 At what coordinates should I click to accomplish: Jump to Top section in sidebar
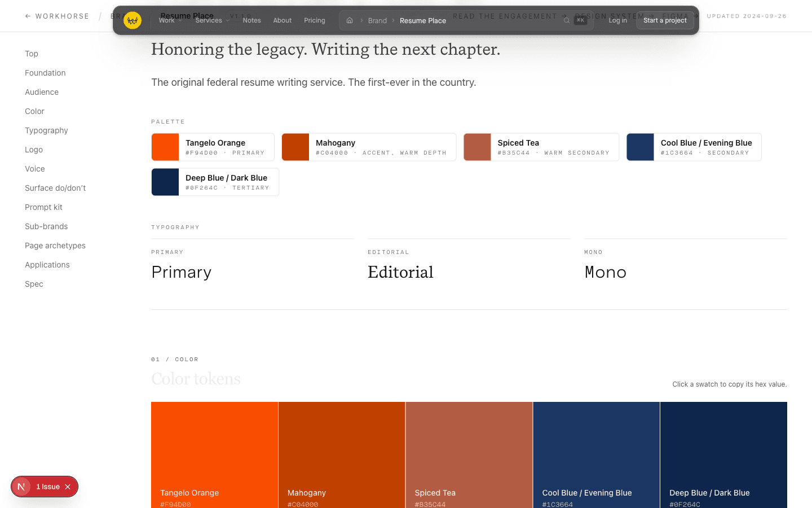[x=32, y=54]
